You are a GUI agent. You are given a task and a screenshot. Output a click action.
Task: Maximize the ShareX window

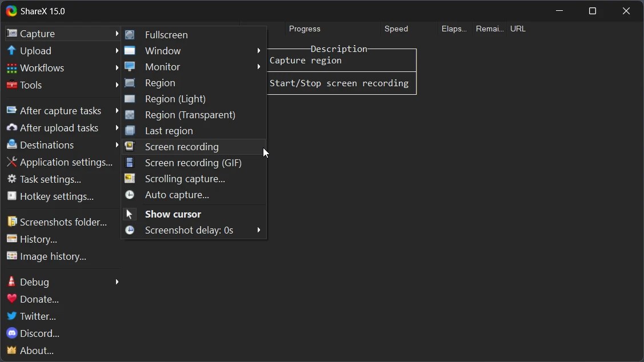pyautogui.click(x=592, y=11)
